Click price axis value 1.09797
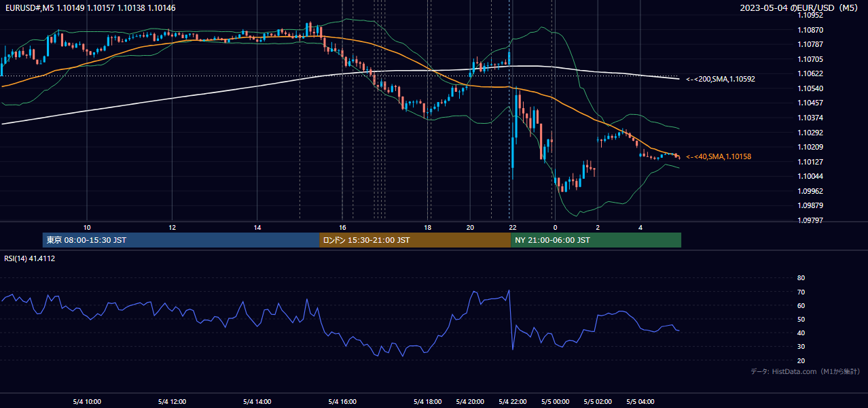 point(810,220)
